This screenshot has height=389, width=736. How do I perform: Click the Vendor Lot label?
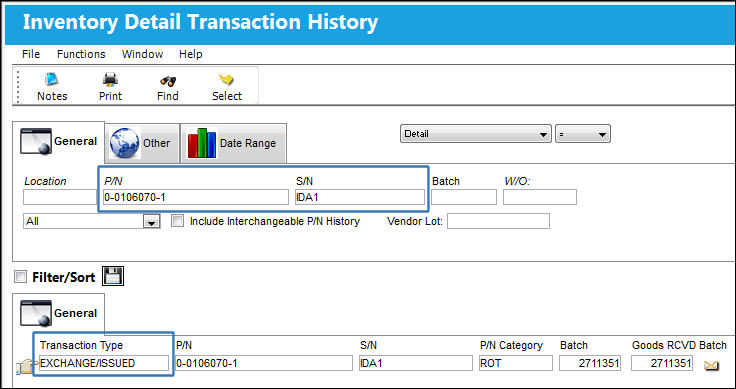tap(415, 221)
